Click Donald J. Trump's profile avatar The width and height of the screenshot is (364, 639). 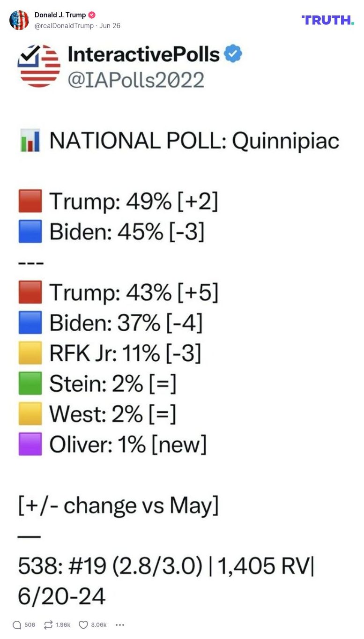click(19, 20)
